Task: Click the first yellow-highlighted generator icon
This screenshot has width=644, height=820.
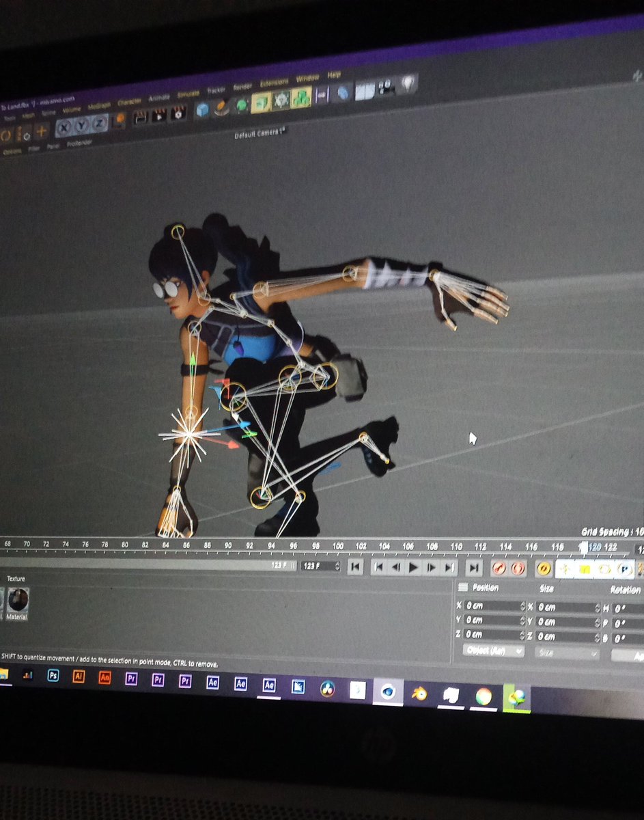Action: click(261, 102)
